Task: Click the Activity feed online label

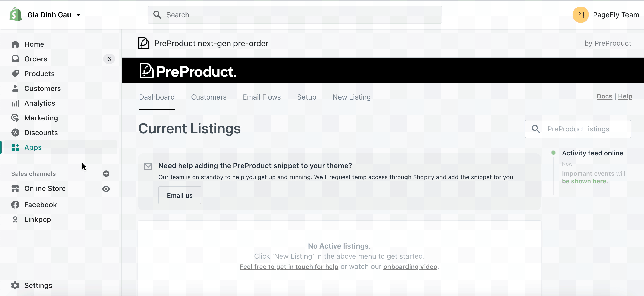Action: click(592, 153)
